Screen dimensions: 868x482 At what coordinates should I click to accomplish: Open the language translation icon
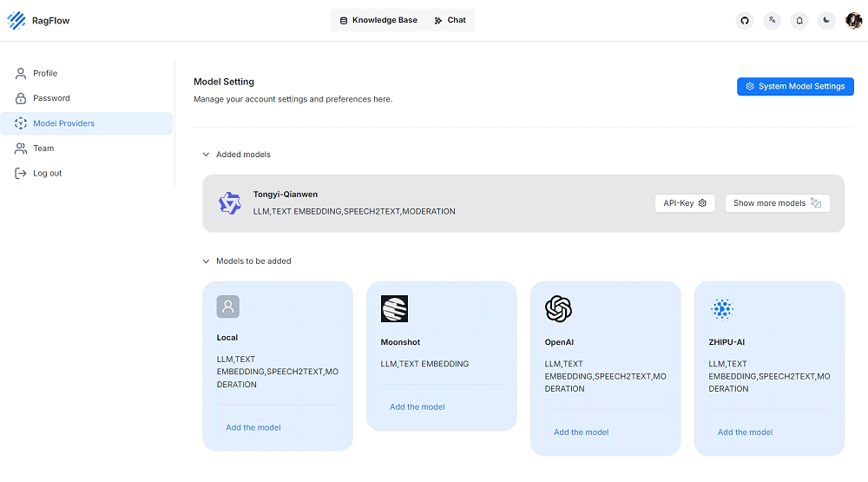click(x=772, y=21)
